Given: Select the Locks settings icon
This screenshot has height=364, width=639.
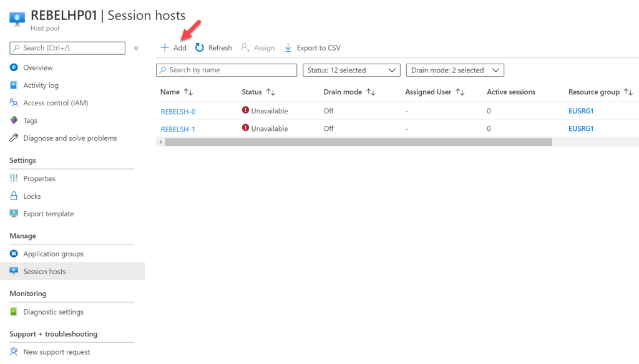Looking at the screenshot, I should (14, 196).
